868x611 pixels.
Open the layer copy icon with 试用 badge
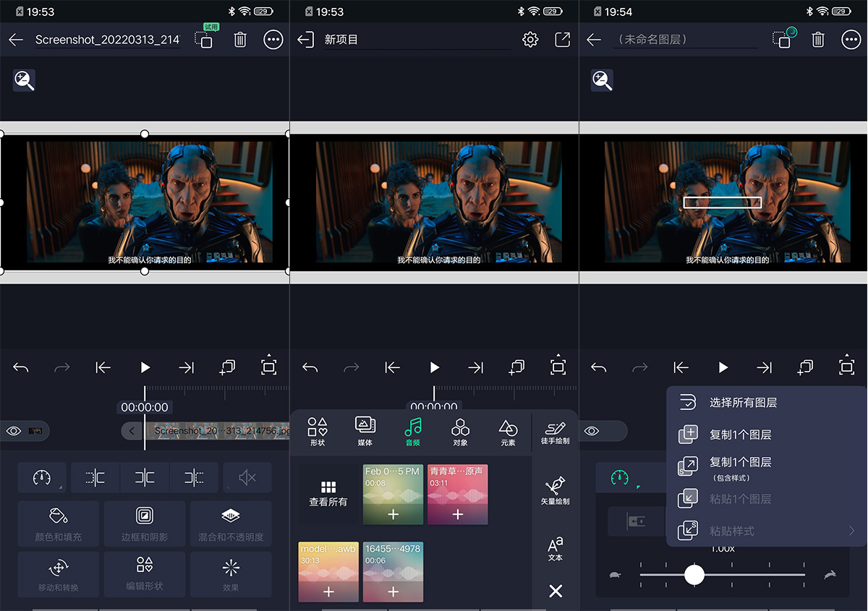tap(205, 38)
